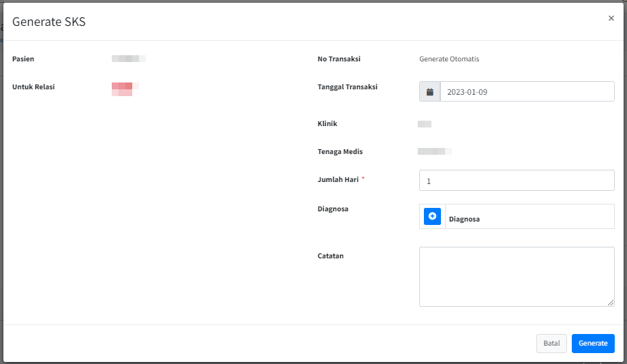Select the Generate Otomatis text

pyautogui.click(x=449, y=59)
